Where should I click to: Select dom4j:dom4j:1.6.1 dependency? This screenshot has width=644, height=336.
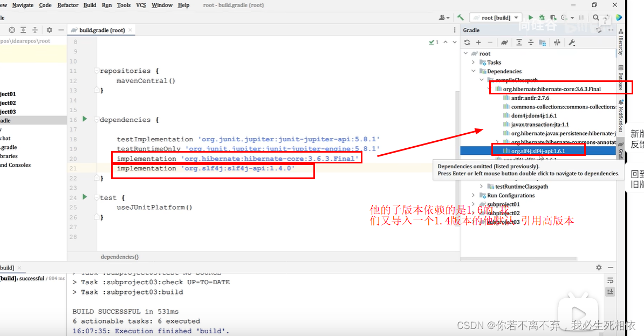click(x=534, y=116)
